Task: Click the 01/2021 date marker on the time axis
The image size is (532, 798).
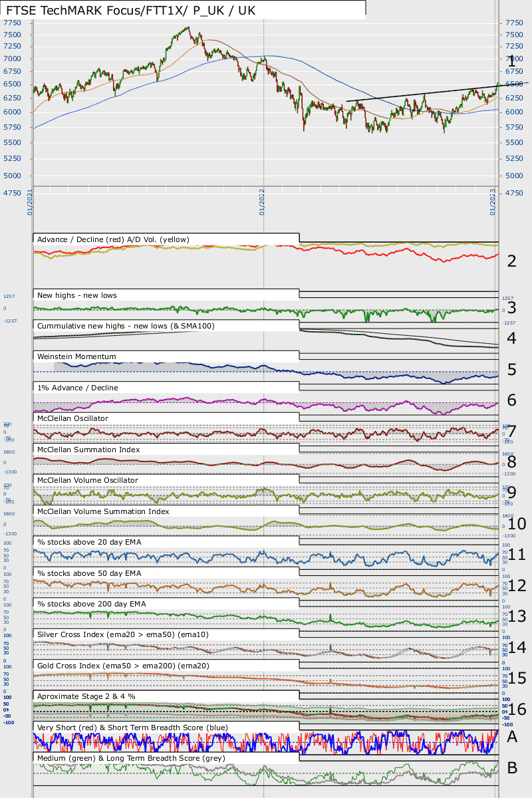Action: [x=30, y=202]
